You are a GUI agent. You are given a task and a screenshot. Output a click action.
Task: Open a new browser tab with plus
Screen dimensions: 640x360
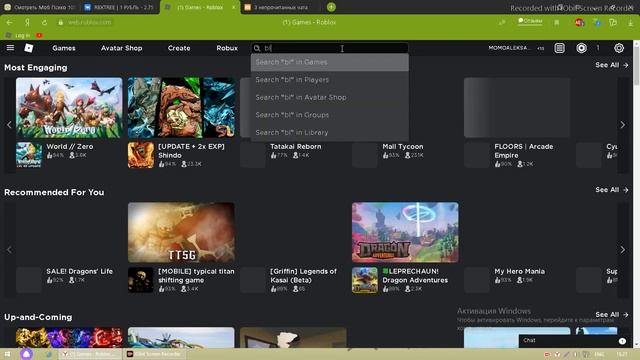click(x=331, y=7)
